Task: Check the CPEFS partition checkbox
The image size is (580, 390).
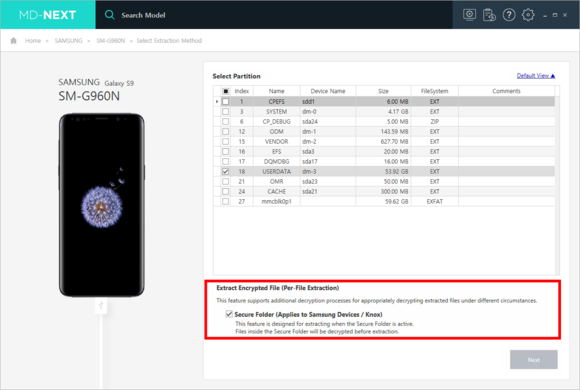Action: tap(226, 101)
